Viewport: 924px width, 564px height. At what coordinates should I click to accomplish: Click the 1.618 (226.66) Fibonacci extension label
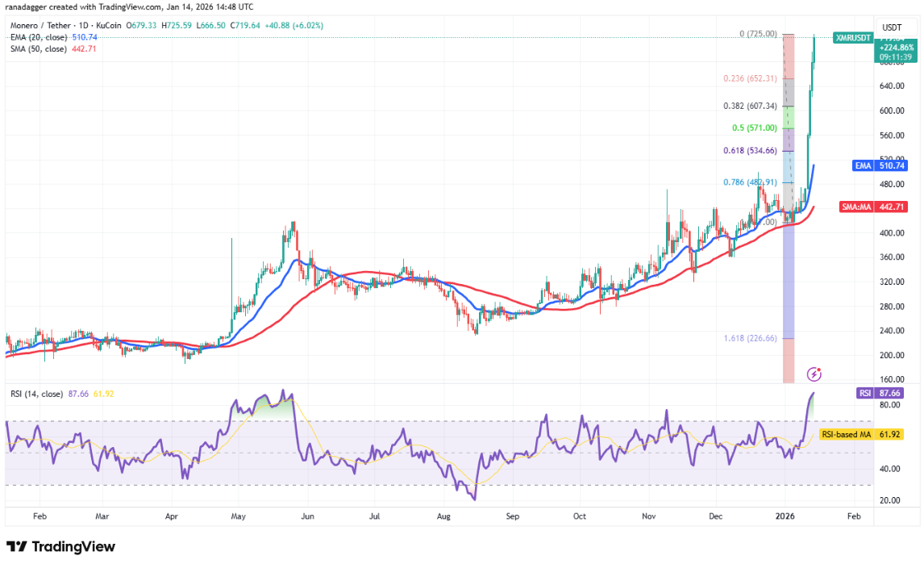(x=748, y=339)
